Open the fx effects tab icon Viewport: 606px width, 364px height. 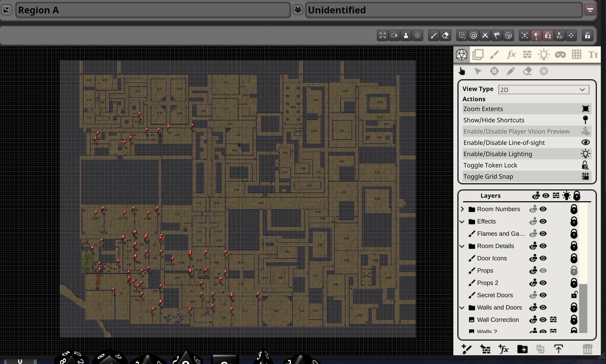tap(511, 55)
